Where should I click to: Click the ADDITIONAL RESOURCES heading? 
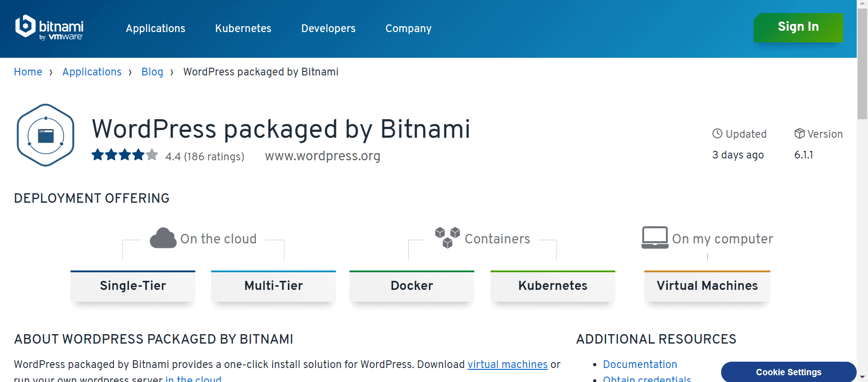click(x=656, y=339)
